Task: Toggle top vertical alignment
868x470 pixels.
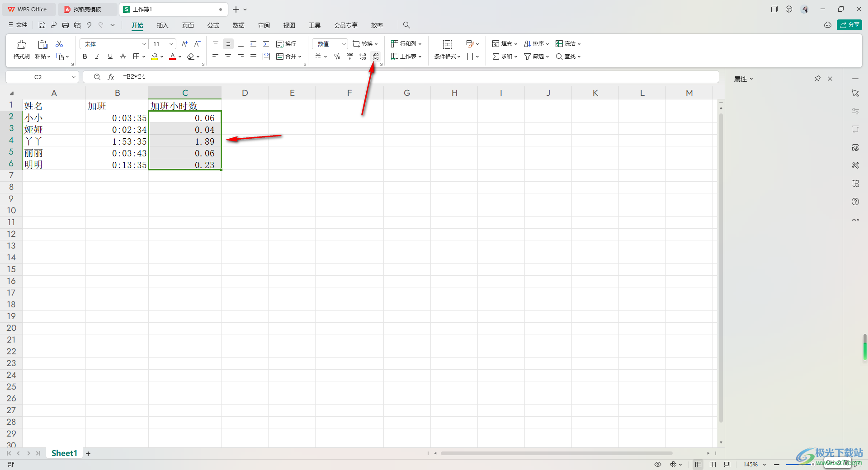Action: (216, 44)
